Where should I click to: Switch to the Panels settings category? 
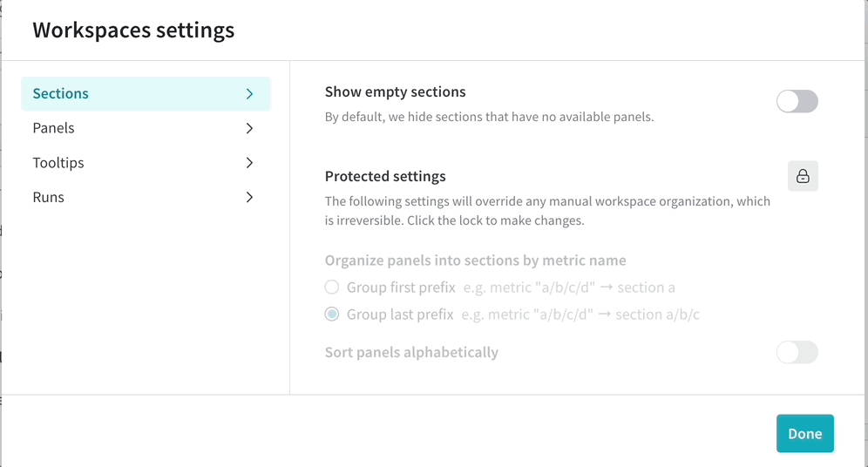click(54, 128)
